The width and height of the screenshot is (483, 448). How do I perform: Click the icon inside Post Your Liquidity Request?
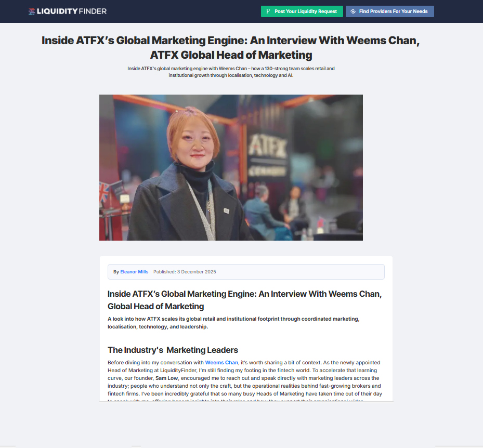[x=268, y=11]
